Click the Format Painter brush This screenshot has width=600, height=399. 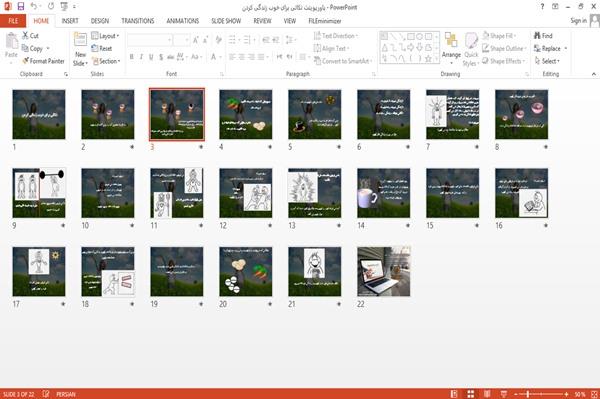[x=43, y=61]
